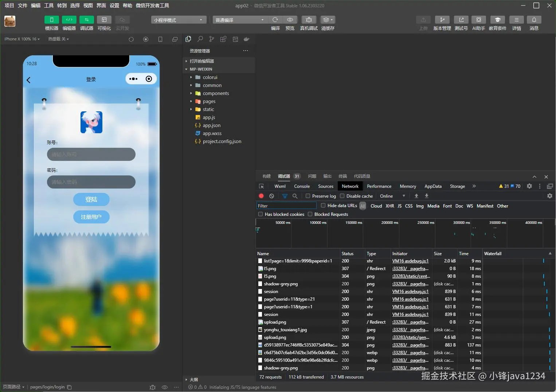Switch to the AppData tab
This screenshot has width=556, height=392.
[433, 186]
